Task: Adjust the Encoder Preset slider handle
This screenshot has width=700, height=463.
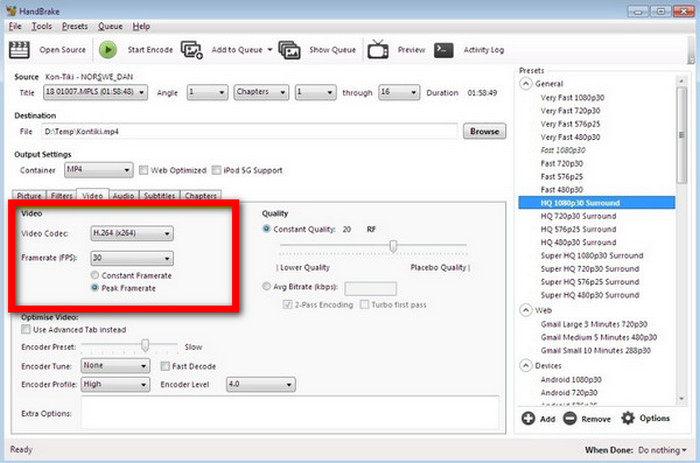Action: [145, 345]
